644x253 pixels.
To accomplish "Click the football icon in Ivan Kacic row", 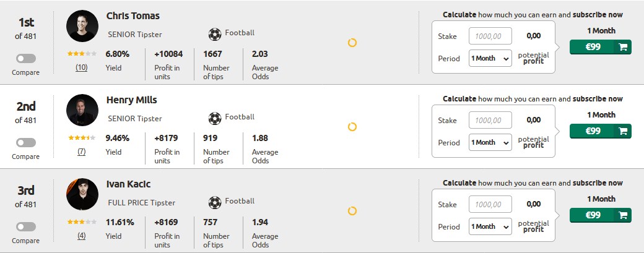I will [x=215, y=202].
